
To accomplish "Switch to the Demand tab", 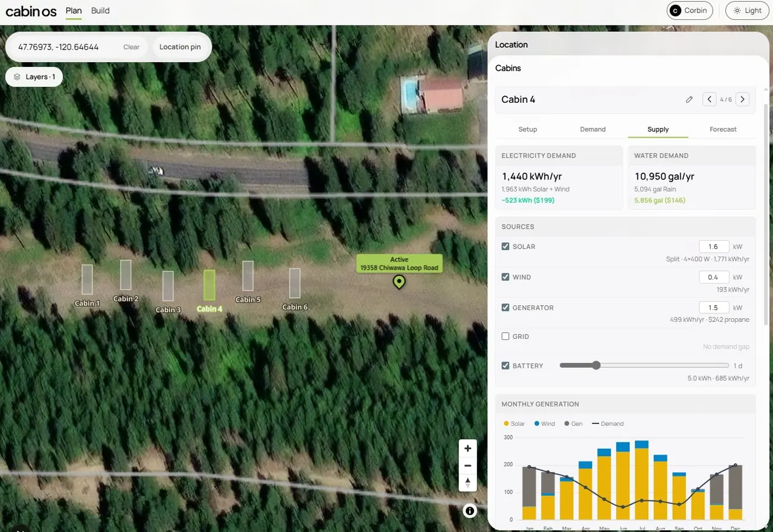I will point(592,129).
